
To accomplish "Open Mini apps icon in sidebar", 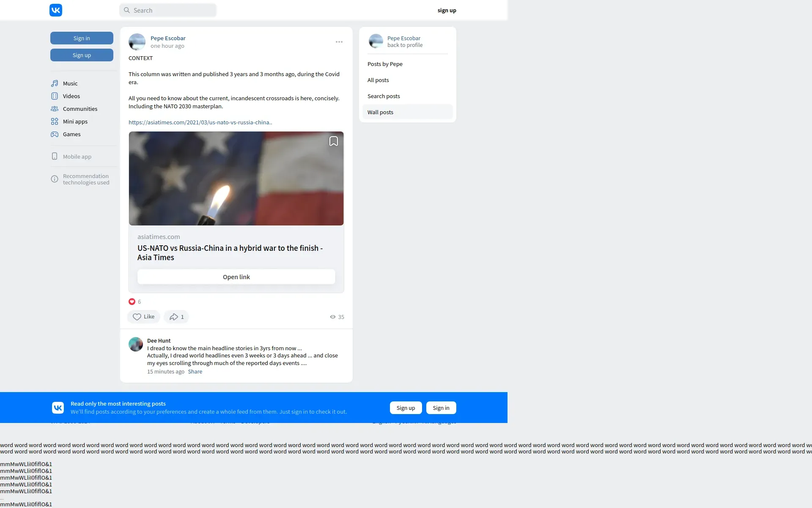I will coord(55,121).
